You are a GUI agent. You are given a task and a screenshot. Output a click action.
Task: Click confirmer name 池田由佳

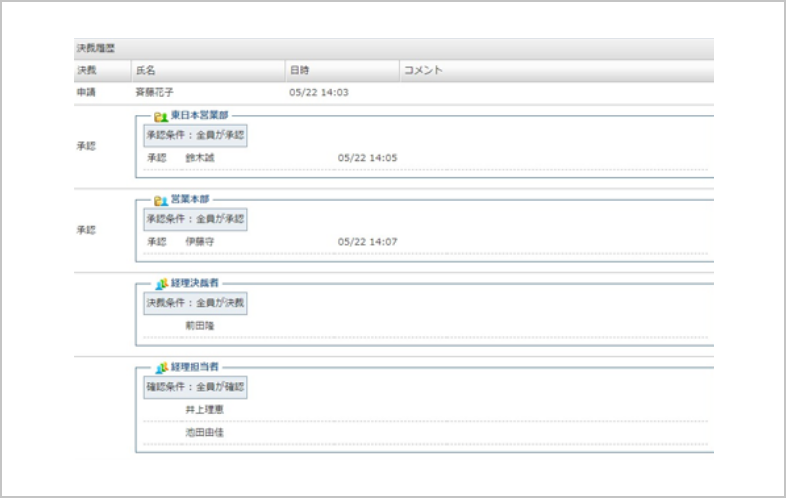click(204, 431)
